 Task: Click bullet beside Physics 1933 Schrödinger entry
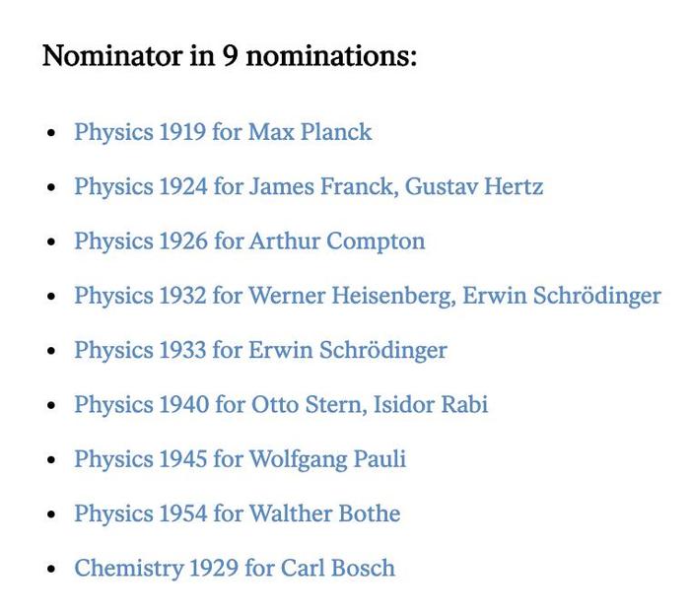[x=51, y=351]
